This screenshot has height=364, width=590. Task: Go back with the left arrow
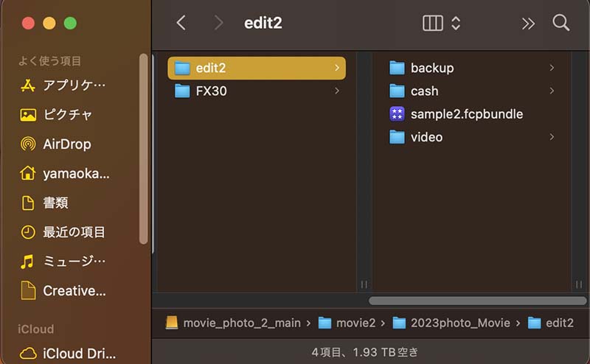pos(181,23)
